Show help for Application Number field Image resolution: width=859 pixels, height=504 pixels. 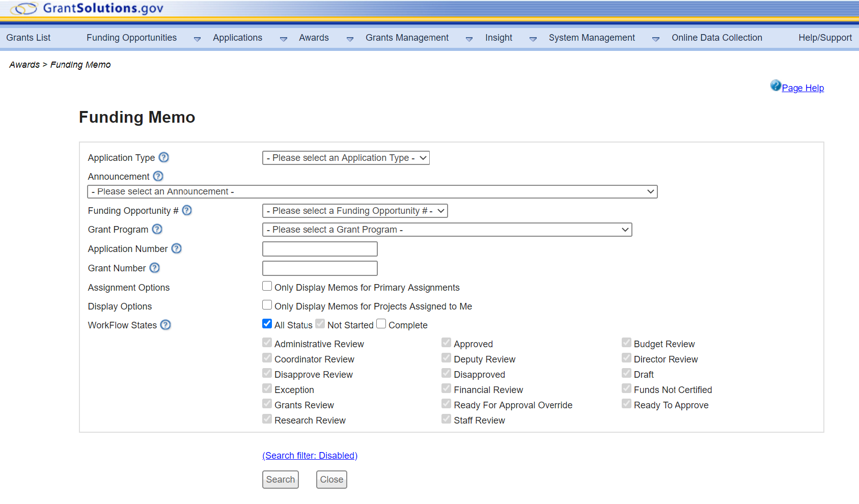(x=176, y=248)
